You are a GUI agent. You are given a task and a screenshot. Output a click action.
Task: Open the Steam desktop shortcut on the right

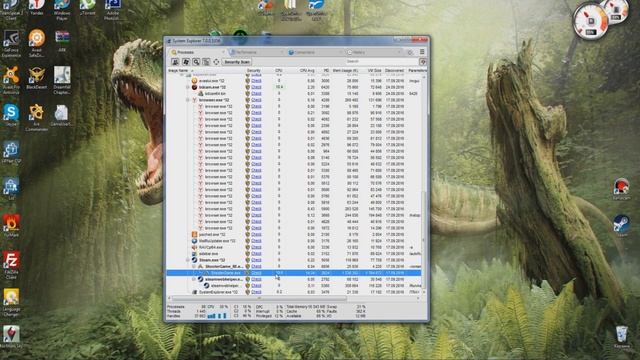tap(622, 226)
